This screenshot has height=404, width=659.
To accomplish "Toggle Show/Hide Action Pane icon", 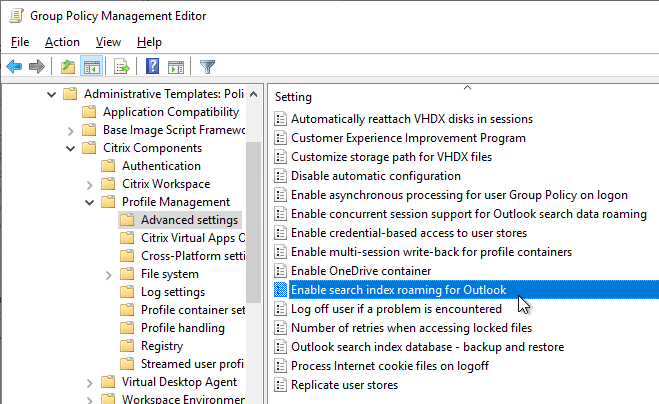I will [x=176, y=66].
